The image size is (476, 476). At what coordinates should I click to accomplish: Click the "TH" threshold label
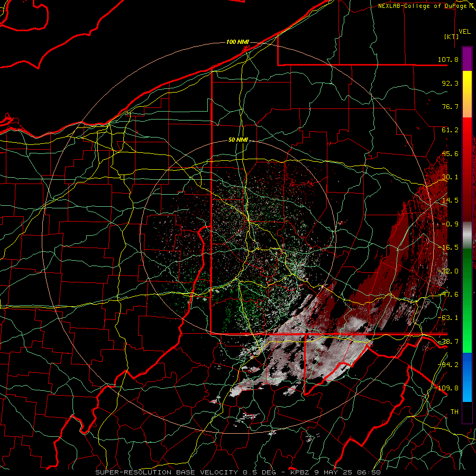pos(454,411)
